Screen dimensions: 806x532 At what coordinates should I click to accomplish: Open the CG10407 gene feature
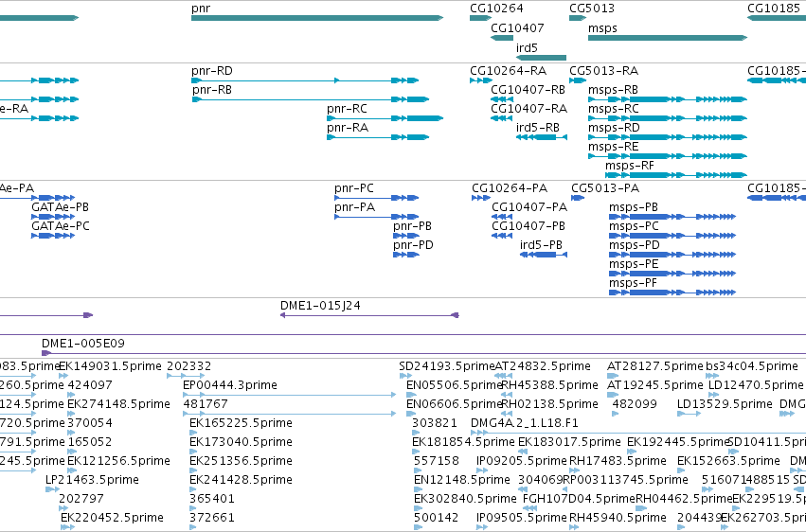point(502,38)
